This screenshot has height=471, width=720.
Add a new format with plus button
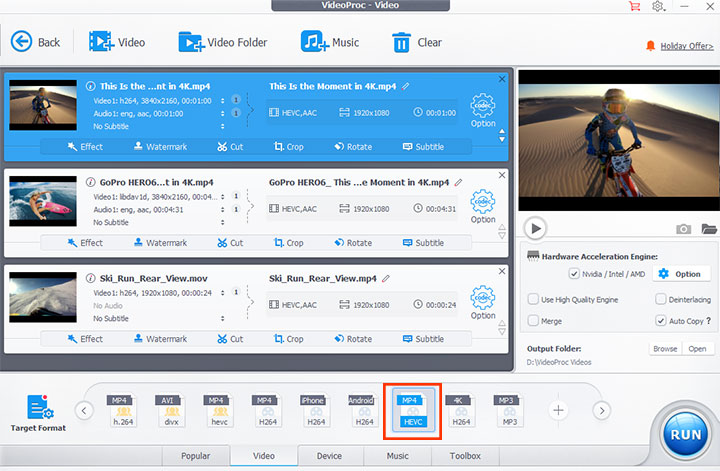558,410
